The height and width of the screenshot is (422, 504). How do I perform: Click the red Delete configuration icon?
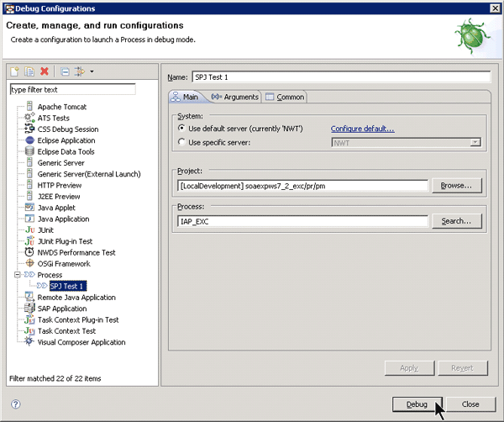pyautogui.click(x=44, y=72)
